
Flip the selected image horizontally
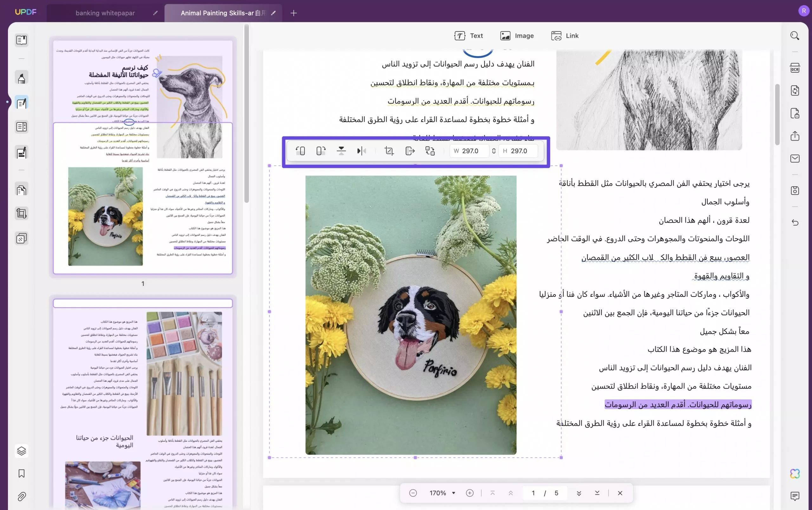click(x=361, y=151)
